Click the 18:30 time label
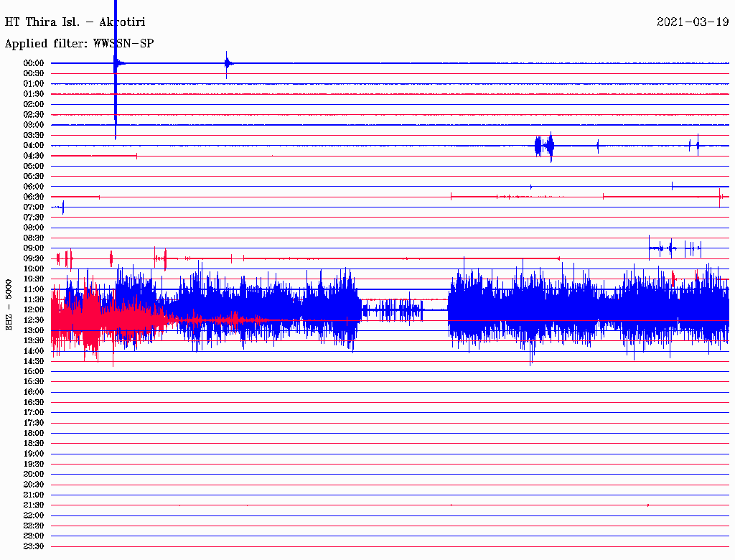The image size is (735, 560). coord(34,443)
